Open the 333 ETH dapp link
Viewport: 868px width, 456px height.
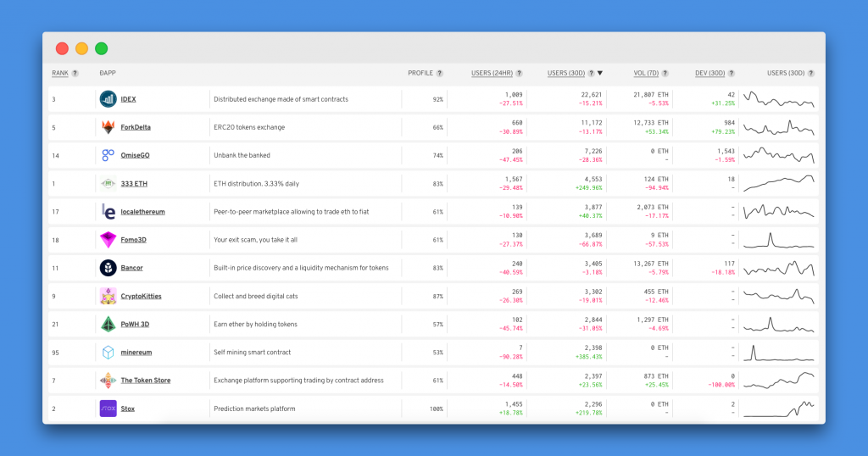click(134, 184)
